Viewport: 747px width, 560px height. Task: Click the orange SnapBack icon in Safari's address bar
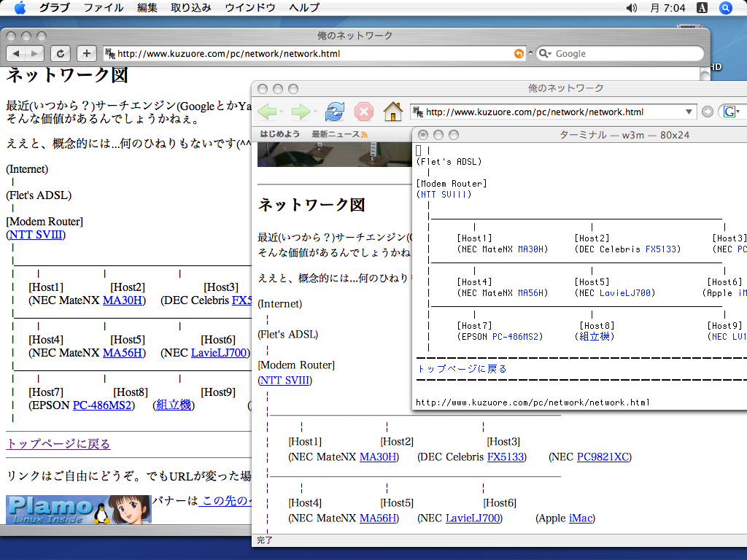(x=519, y=53)
